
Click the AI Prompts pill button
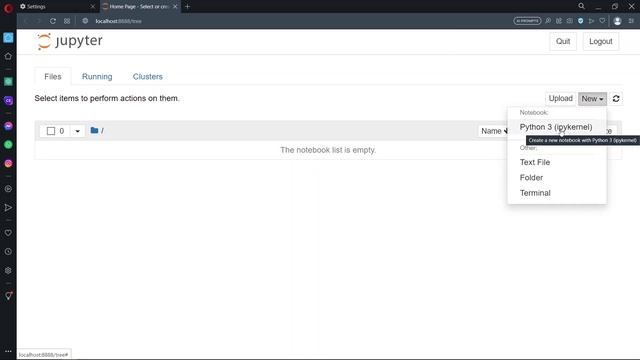click(x=527, y=21)
